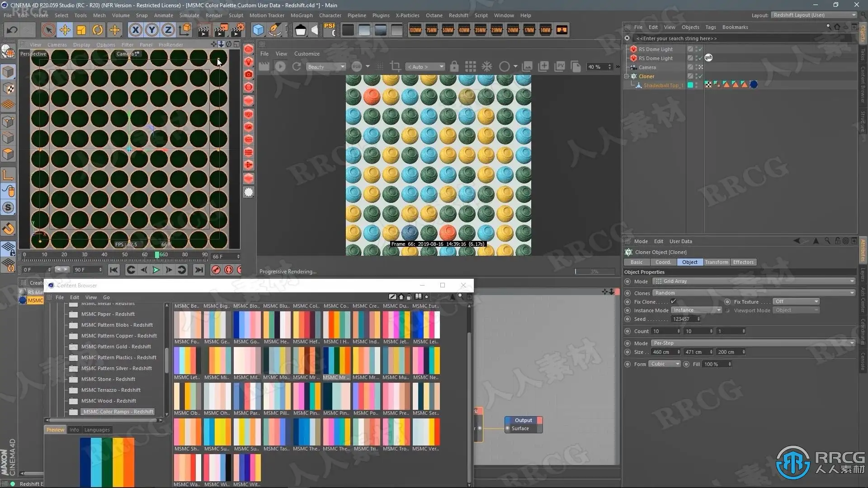This screenshot has width=868, height=488.
Task: Select the Rotate tool
Action: point(98,30)
